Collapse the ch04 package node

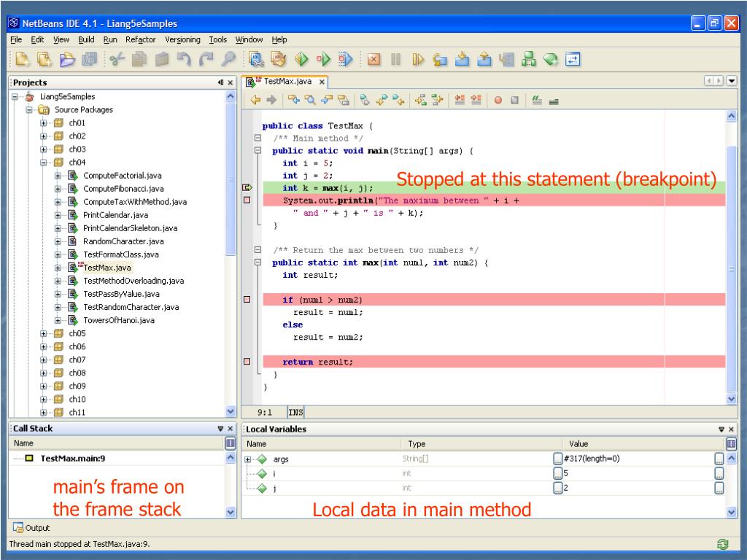coord(43,163)
